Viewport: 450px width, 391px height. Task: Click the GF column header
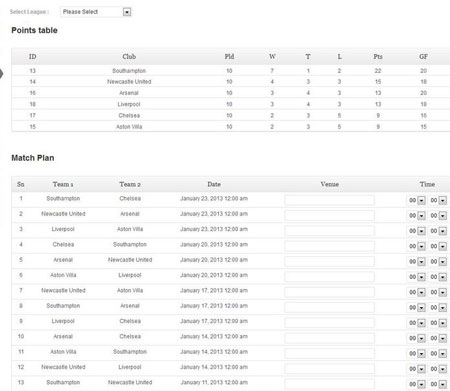423,57
